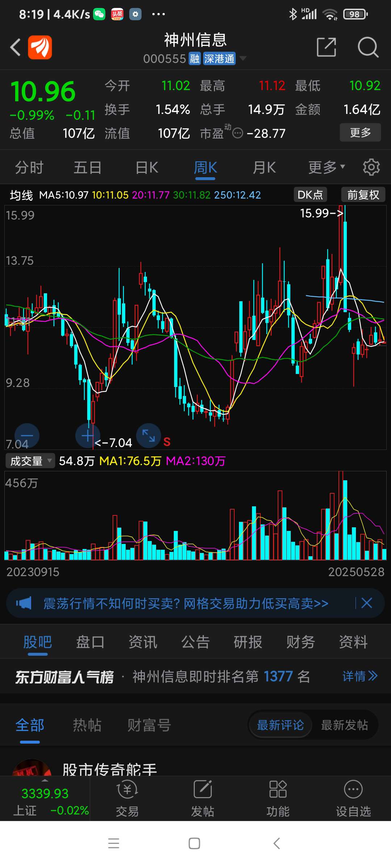Tap the 均线 moving average label

[x=21, y=195]
